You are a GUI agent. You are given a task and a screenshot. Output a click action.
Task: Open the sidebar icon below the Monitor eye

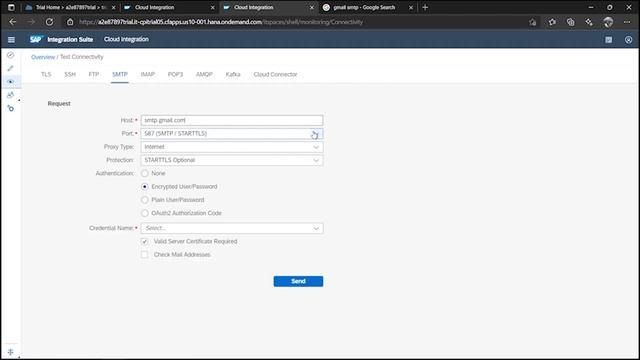coord(11,95)
